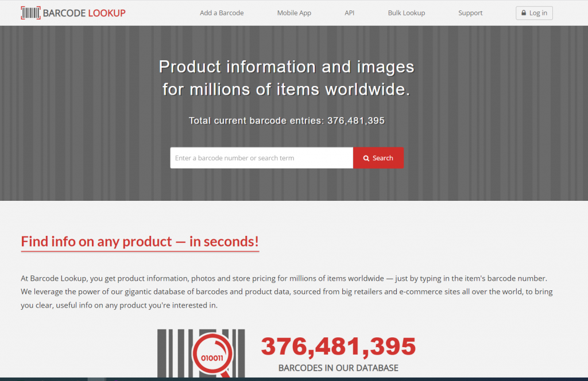The width and height of the screenshot is (588, 381).
Task: Open the Support page
Action: tap(470, 13)
